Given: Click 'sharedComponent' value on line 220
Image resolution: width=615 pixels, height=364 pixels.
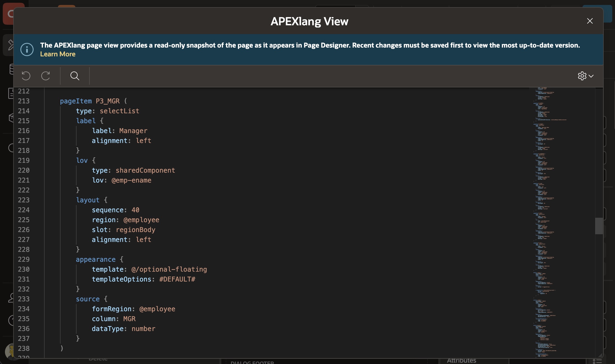Looking at the screenshot, I should click(145, 170).
